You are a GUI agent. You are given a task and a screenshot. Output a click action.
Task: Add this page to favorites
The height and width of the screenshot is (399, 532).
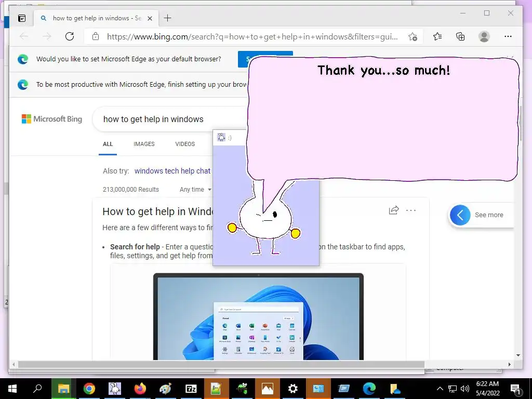point(413,37)
